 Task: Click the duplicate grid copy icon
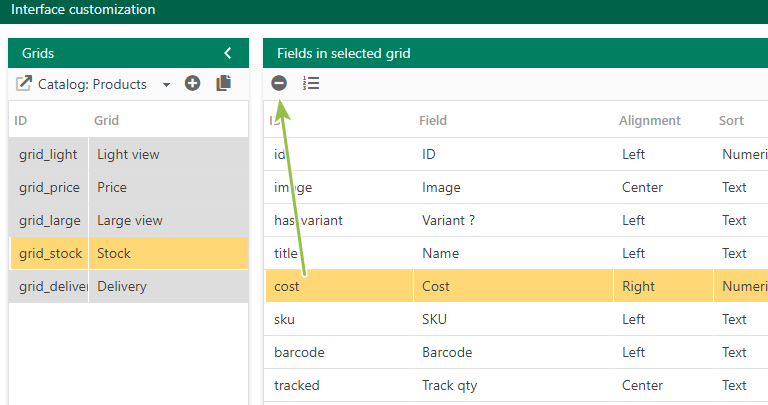point(224,83)
